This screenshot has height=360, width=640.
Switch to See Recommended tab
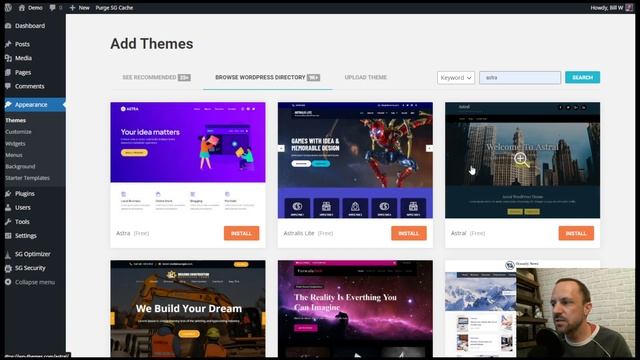click(156, 78)
